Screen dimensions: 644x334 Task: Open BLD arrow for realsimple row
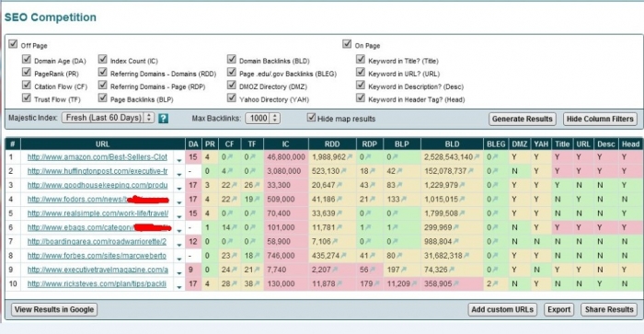(x=462, y=213)
